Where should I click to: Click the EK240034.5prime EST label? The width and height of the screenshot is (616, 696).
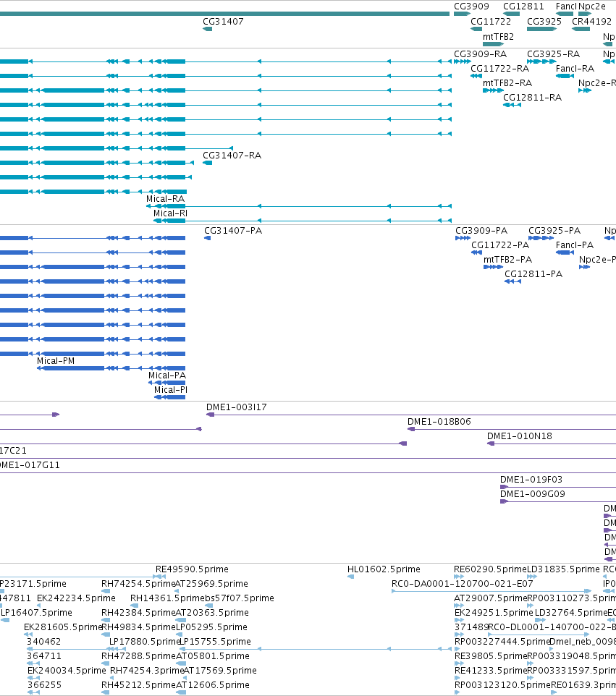pyautogui.click(x=67, y=670)
